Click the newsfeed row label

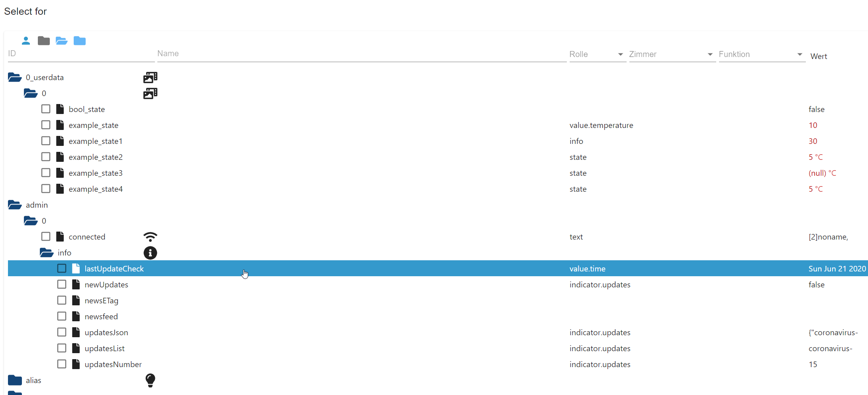point(101,316)
